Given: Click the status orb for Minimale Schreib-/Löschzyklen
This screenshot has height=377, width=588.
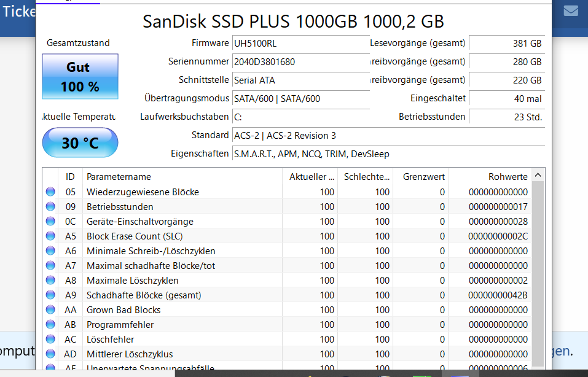Looking at the screenshot, I should 50,251.
